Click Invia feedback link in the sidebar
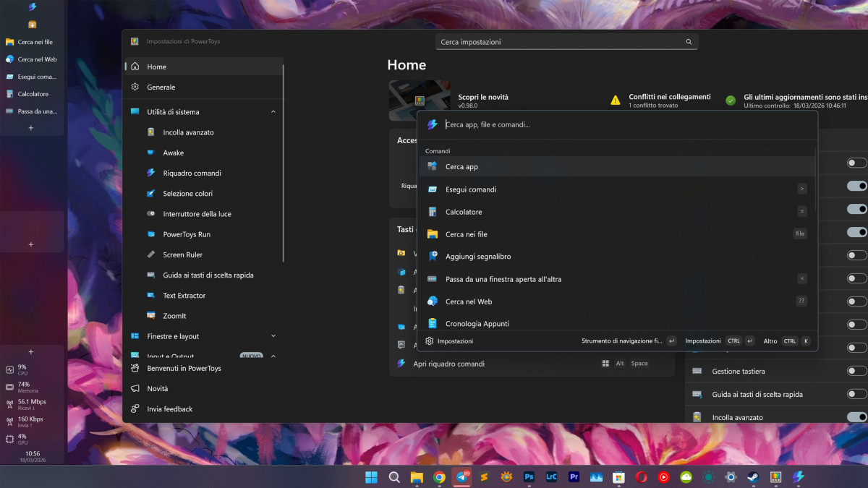868x488 pixels. (169, 409)
